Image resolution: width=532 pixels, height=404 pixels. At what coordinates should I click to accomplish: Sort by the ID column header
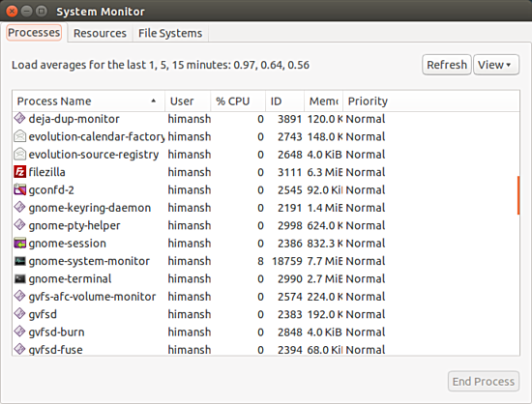coord(284,101)
